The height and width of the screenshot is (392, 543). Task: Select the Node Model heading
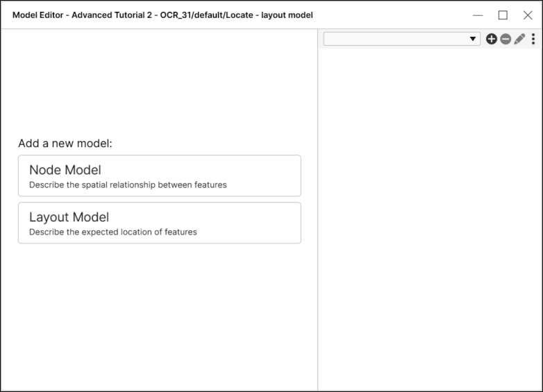pyautogui.click(x=65, y=170)
